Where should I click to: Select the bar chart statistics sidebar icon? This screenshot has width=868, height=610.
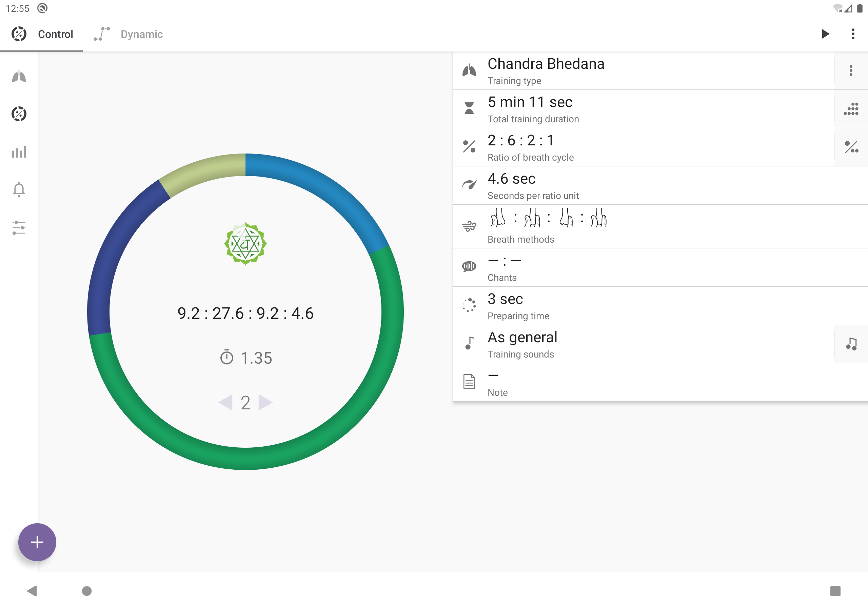(19, 152)
